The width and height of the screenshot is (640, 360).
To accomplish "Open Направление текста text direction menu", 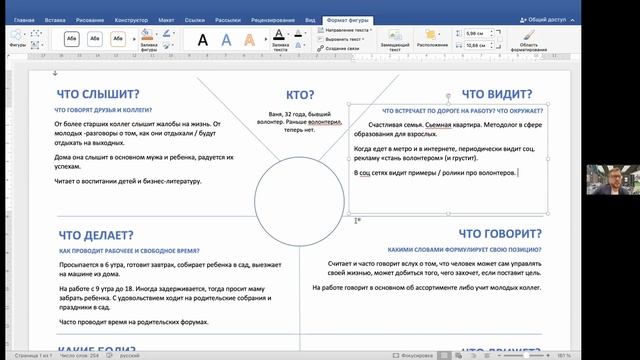I will pyautogui.click(x=345, y=30).
